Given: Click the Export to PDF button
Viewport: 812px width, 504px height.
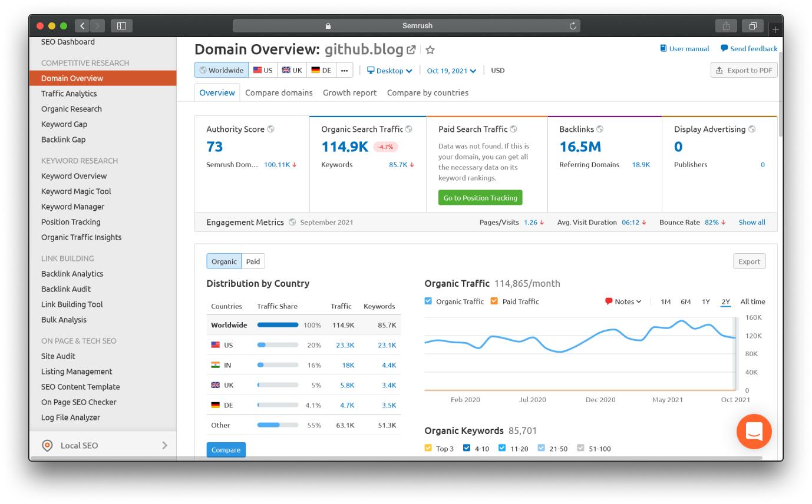Looking at the screenshot, I should click(744, 70).
